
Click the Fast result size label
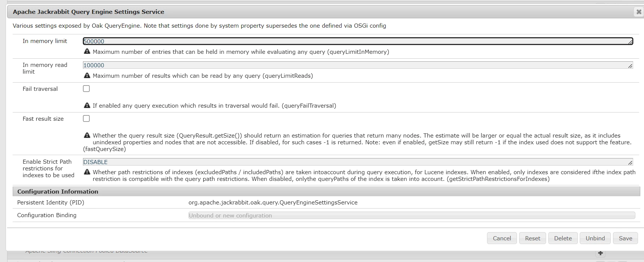click(43, 119)
